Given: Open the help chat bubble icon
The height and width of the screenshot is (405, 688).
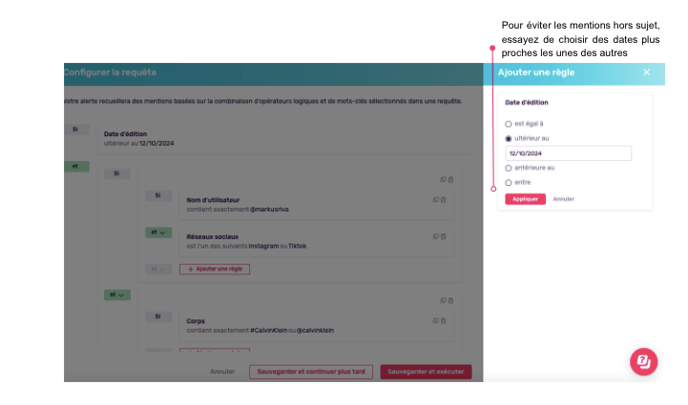Looking at the screenshot, I should coord(643,362).
